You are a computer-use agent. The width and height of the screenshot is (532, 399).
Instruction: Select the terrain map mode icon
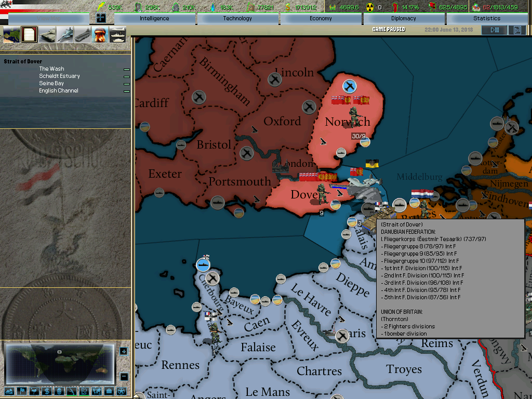pos(9,391)
